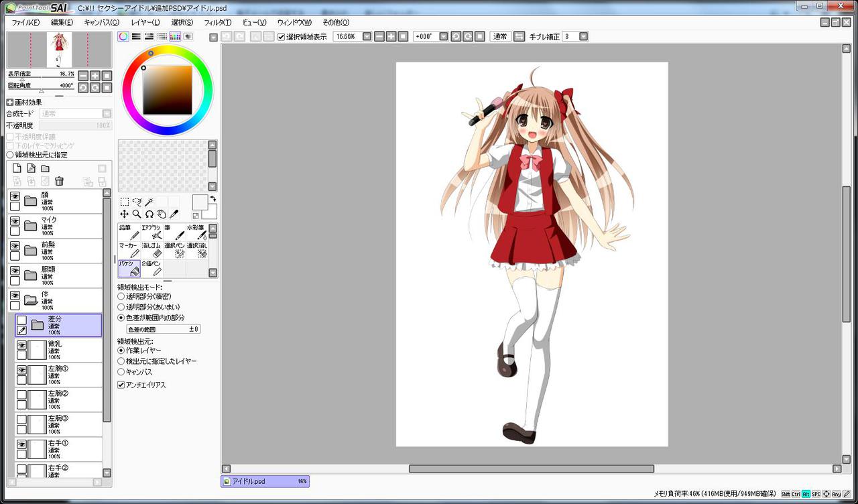
Task: Select the lasso selection tool
Action: (137, 202)
